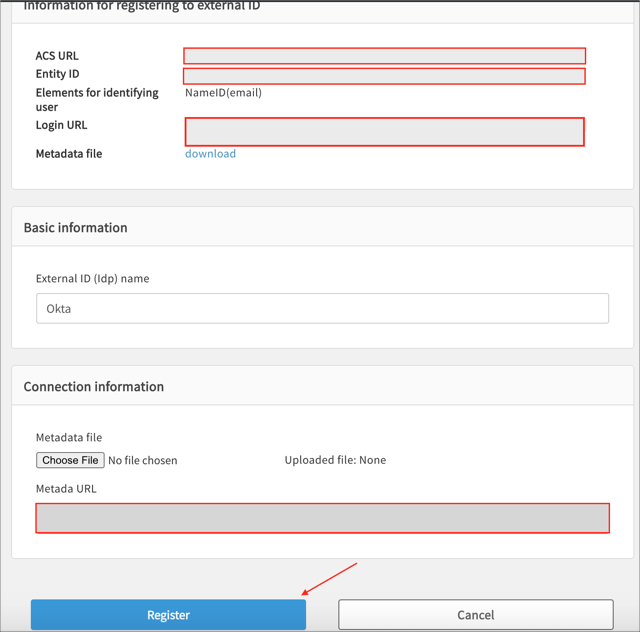Click the 'Login URL' label
Image resolution: width=640 pixels, height=632 pixels.
[x=61, y=125]
